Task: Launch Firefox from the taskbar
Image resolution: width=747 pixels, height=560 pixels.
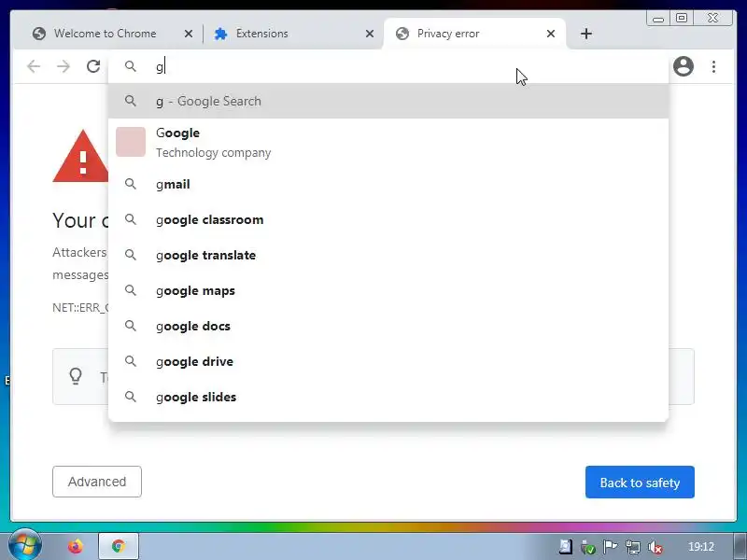Action: tap(75, 546)
